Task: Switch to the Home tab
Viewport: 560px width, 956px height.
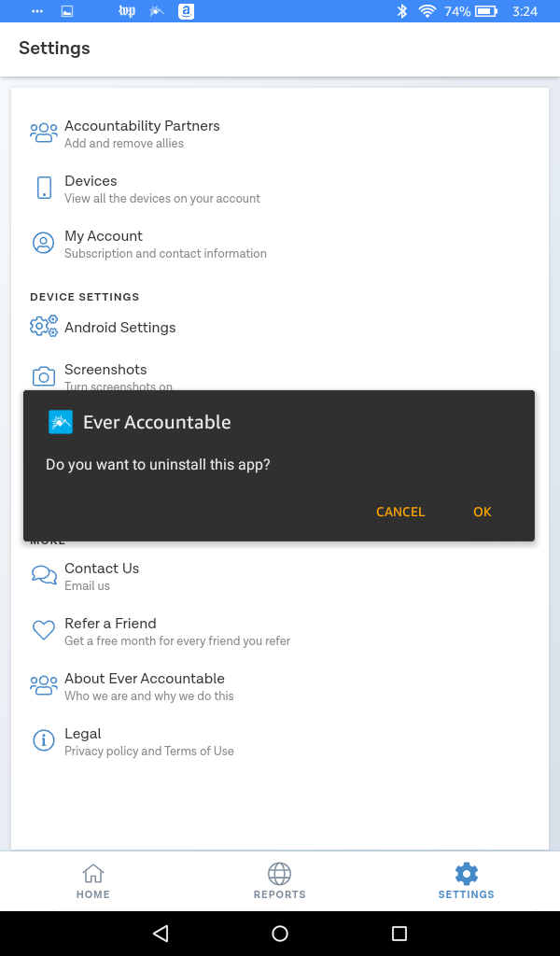Action: (93, 881)
